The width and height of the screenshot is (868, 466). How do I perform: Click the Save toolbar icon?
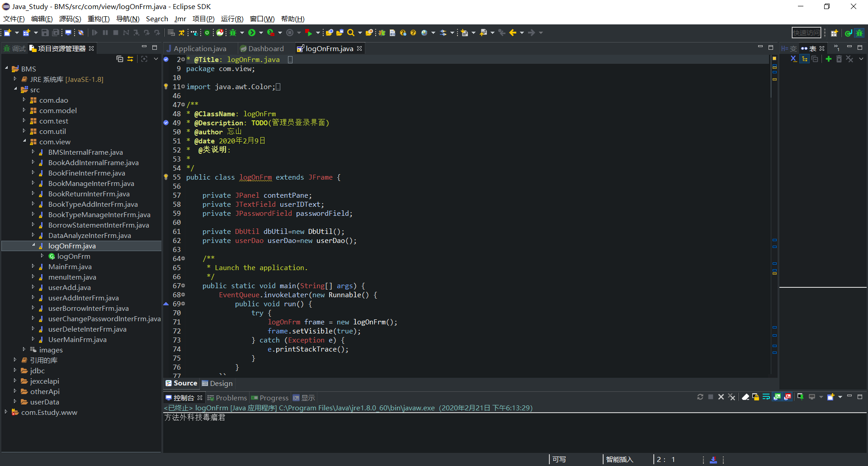(x=45, y=33)
